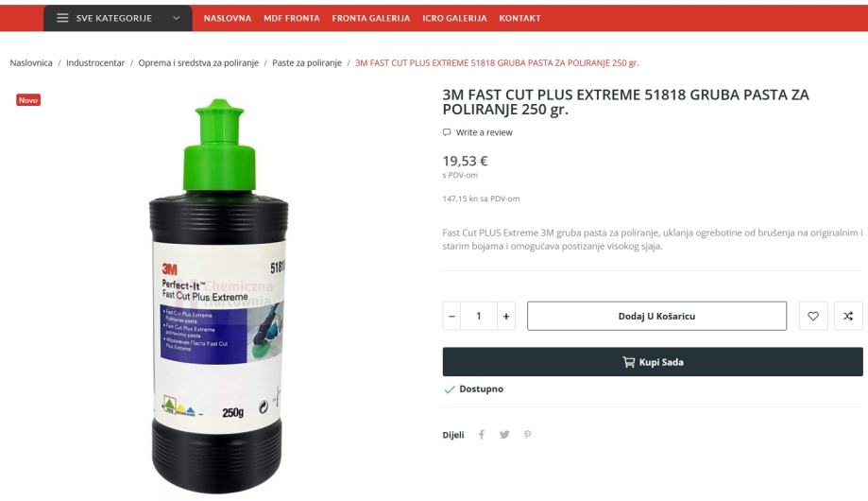The height and width of the screenshot is (501, 868).
Task: Click the 3M polish bottle image
Action: [220, 297]
